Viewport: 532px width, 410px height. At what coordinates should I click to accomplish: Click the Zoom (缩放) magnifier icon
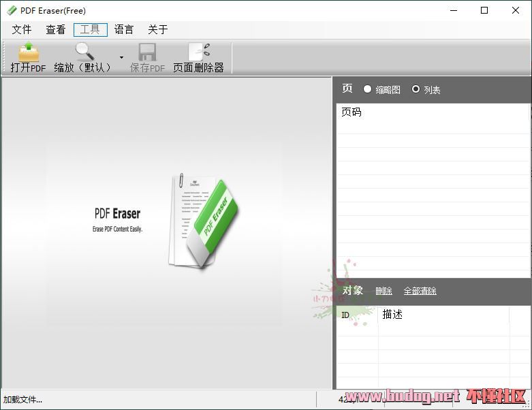tap(84, 52)
